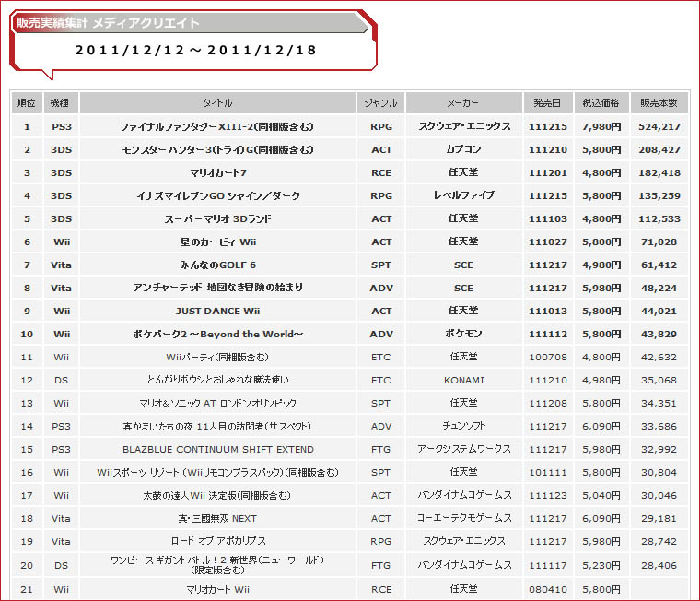Screen dimensions: 700x601
Task: Click the 7,980円 price cell
Action: pos(601,127)
